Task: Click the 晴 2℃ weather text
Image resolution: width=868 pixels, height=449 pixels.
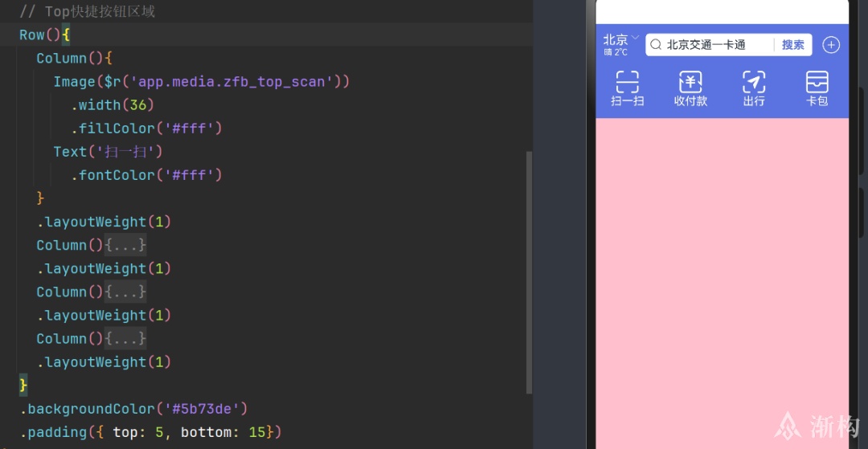Action: (x=616, y=52)
